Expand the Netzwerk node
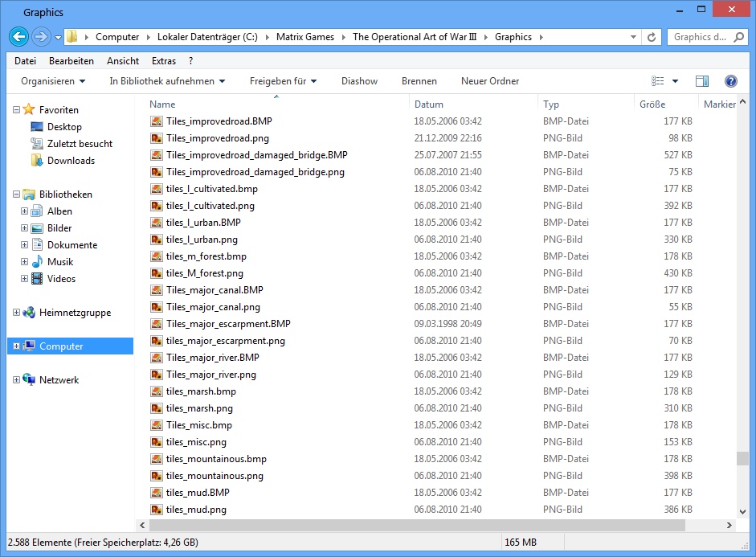This screenshot has height=557, width=756. click(x=16, y=380)
